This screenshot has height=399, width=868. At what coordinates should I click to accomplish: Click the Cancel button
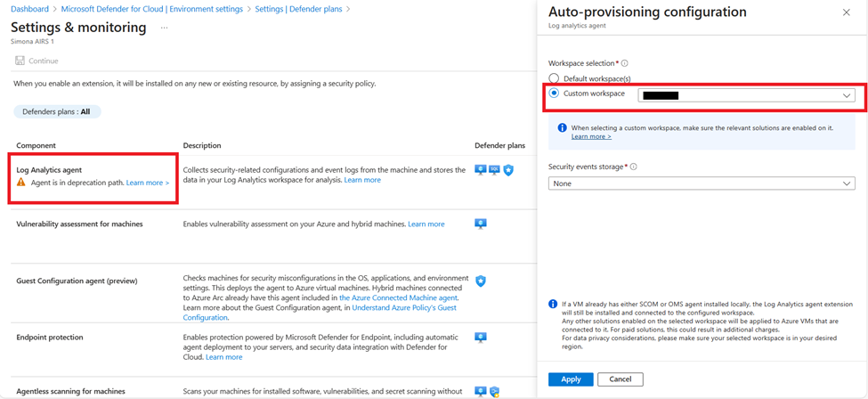tap(620, 379)
